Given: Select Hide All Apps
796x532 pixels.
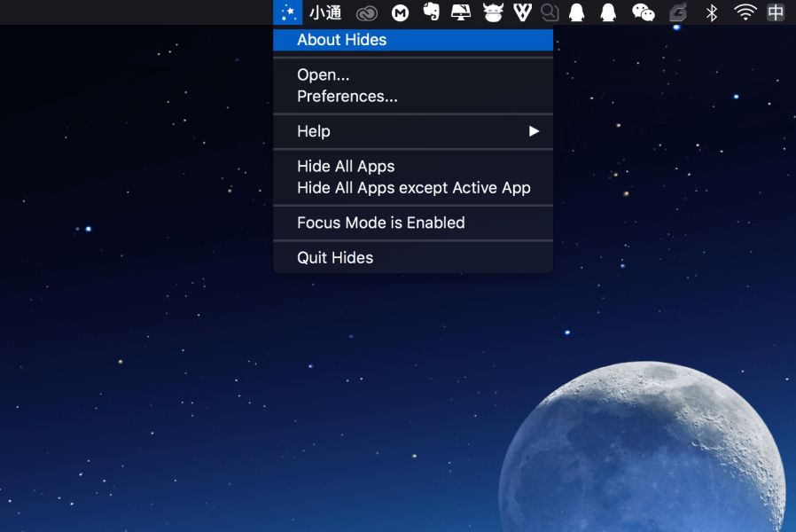Looking at the screenshot, I should 413,166.
